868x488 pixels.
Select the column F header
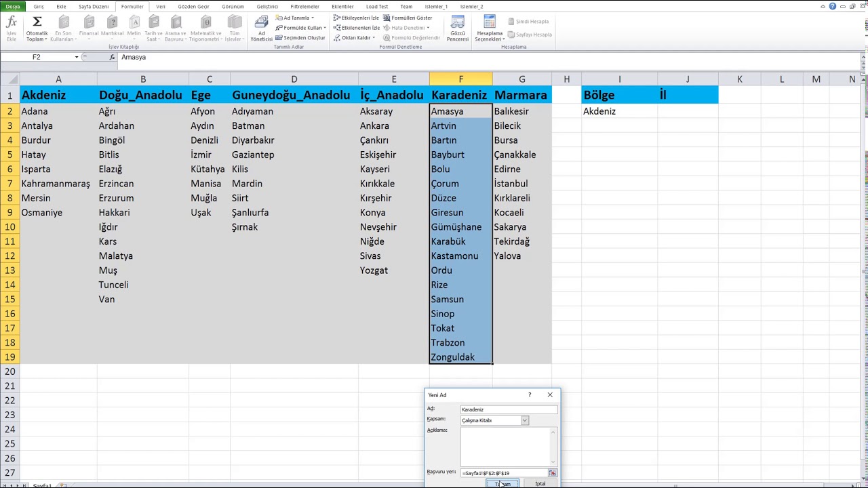(461, 79)
